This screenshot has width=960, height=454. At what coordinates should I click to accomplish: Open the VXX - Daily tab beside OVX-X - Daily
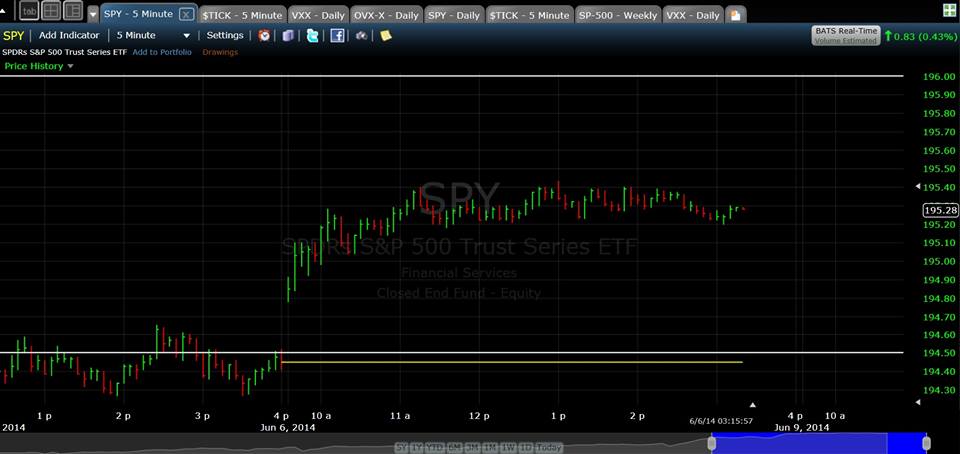coord(317,15)
